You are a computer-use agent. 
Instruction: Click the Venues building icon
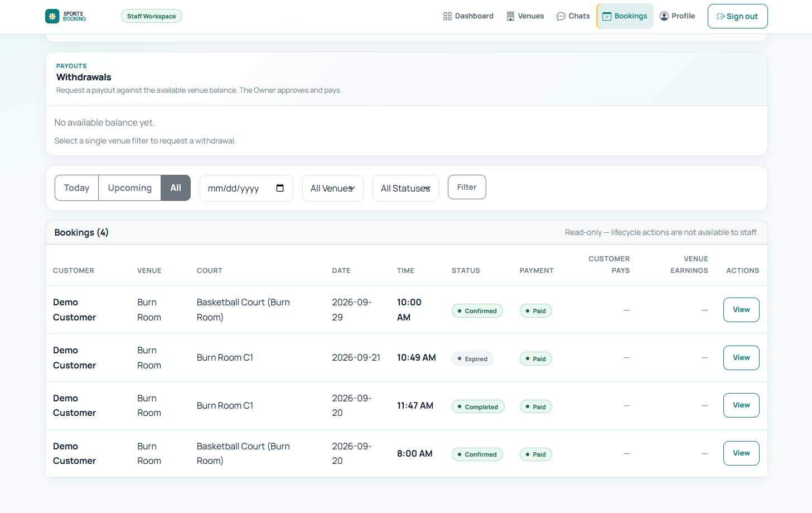pos(510,16)
